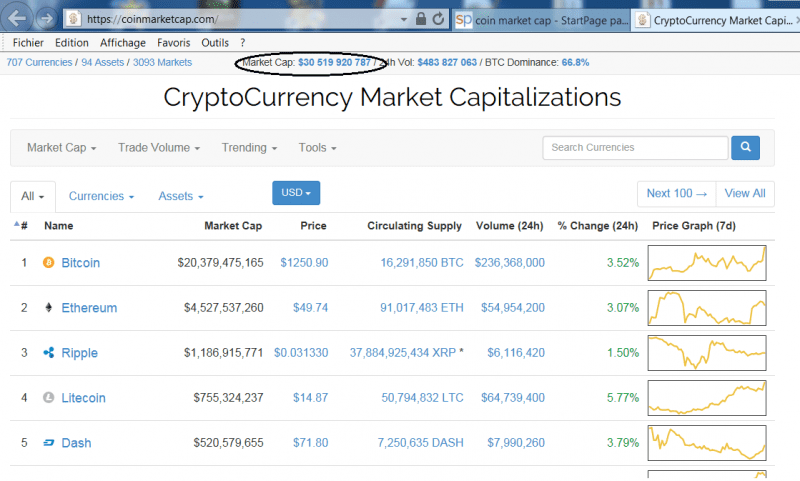Open the USD currency selector dropdown
The image size is (800, 481).
296,193
